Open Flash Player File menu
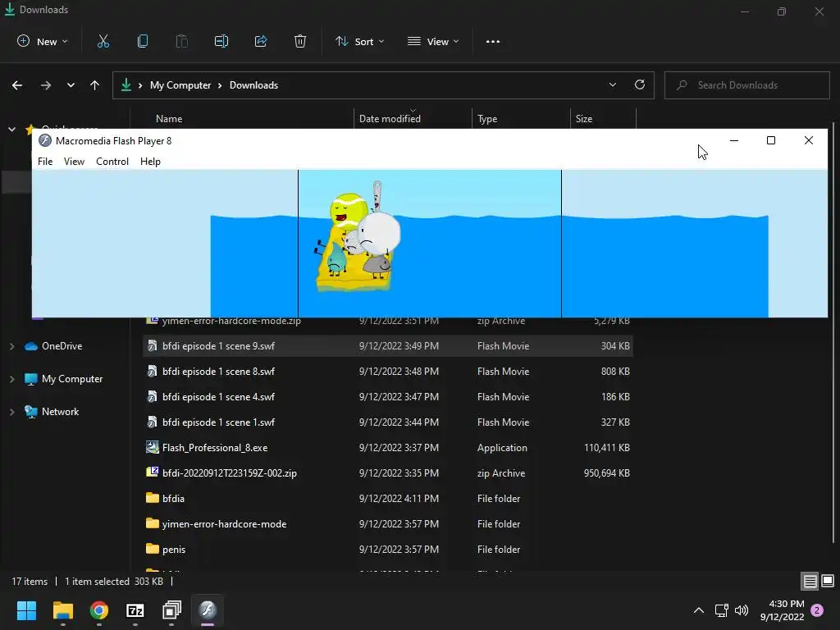Image resolution: width=840 pixels, height=630 pixels. [45, 162]
